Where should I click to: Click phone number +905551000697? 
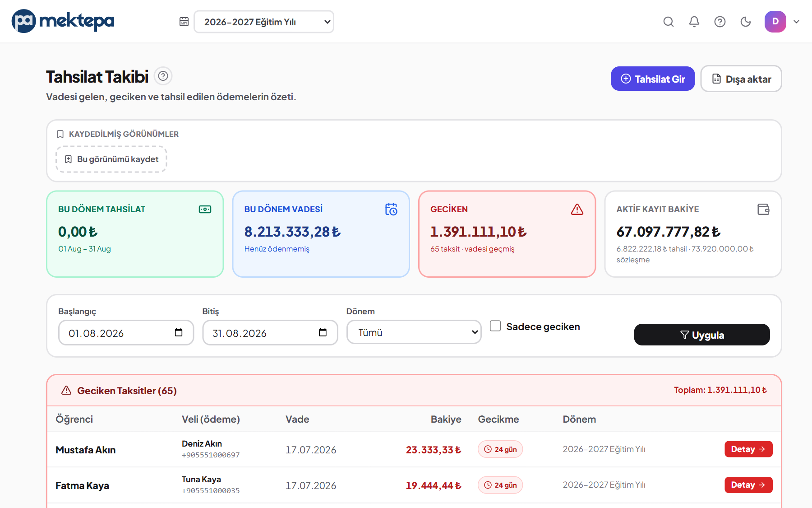(x=211, y=455)
